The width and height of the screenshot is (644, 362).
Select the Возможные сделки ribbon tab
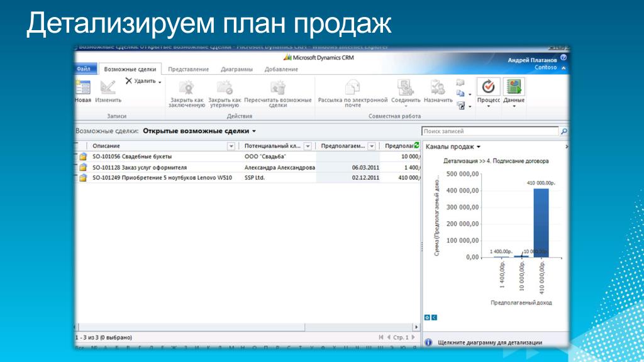pos(130,69)
